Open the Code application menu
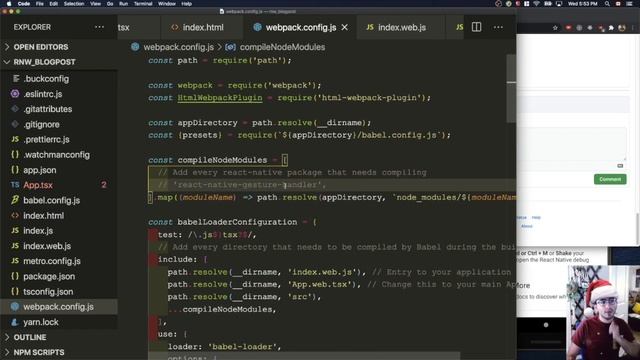The width and height of the screenshot is (640, 360). tap(24, 4)
